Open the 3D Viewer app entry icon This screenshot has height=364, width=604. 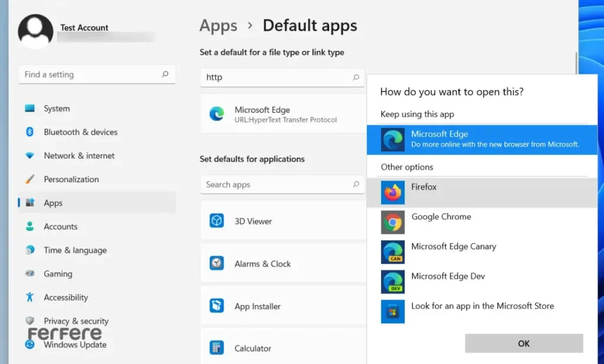click(217, 221)
